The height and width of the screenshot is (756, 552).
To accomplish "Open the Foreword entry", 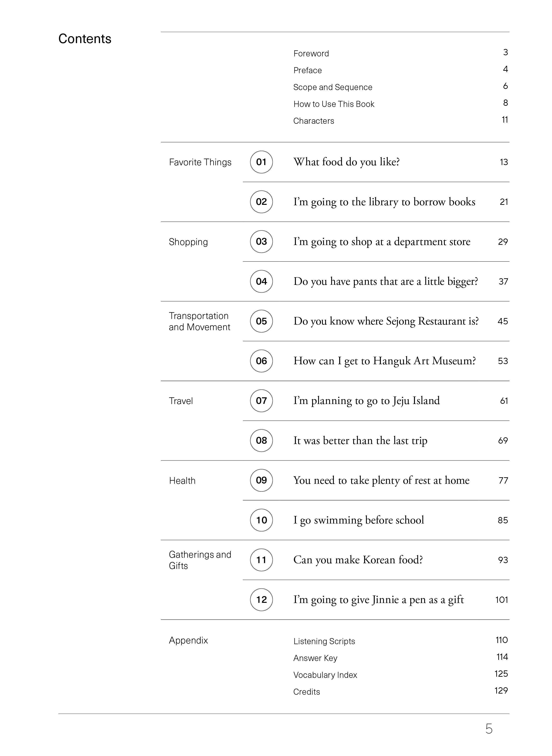I will click(x=311, y=54).
